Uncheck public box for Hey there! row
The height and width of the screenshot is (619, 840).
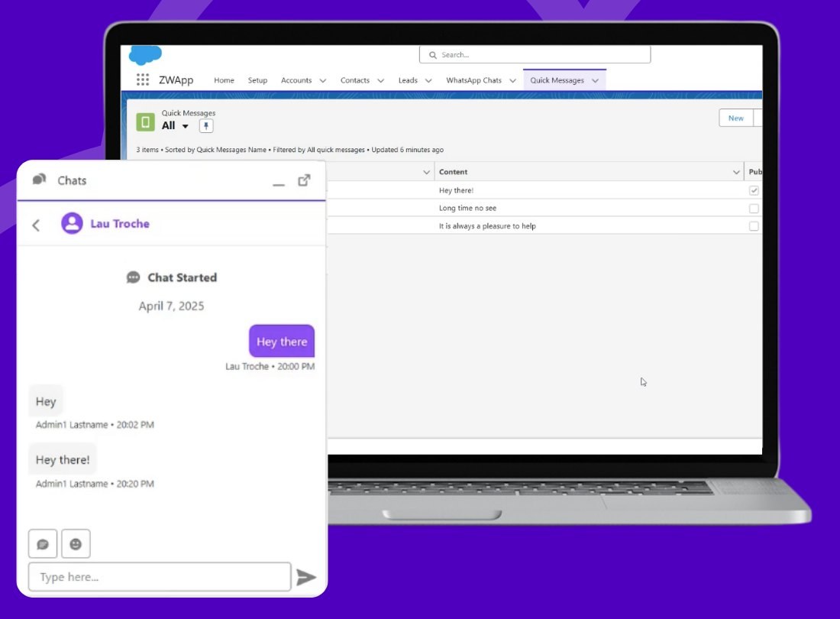[x=754, y=190]
